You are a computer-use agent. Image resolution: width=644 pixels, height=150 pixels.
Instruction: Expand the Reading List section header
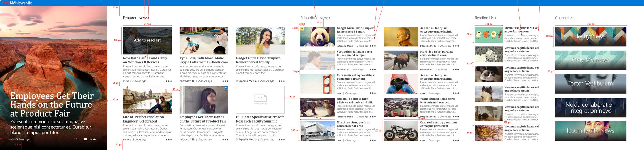click(x=486, y=18)
